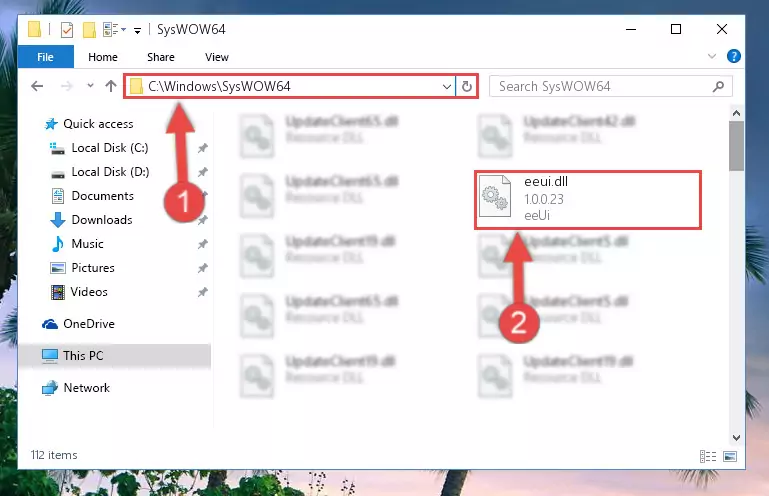Image resolution: width=769 pixels, height=496 pixels.
Task: Click the folder icon in the address bar
Action: coord(137,87)
